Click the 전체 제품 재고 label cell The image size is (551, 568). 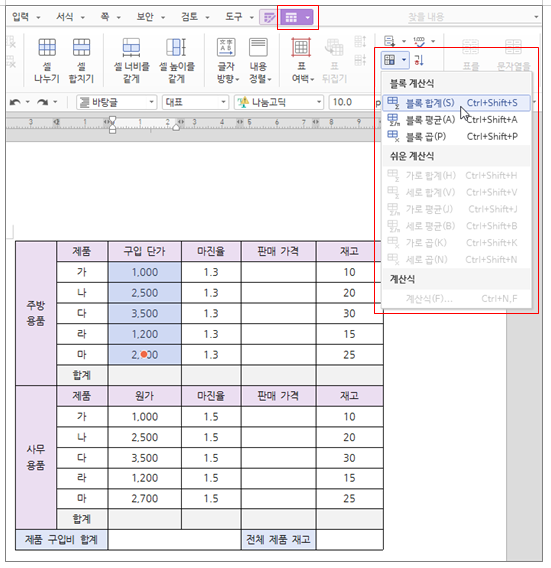pyautogui.click(x=278, y=540)
